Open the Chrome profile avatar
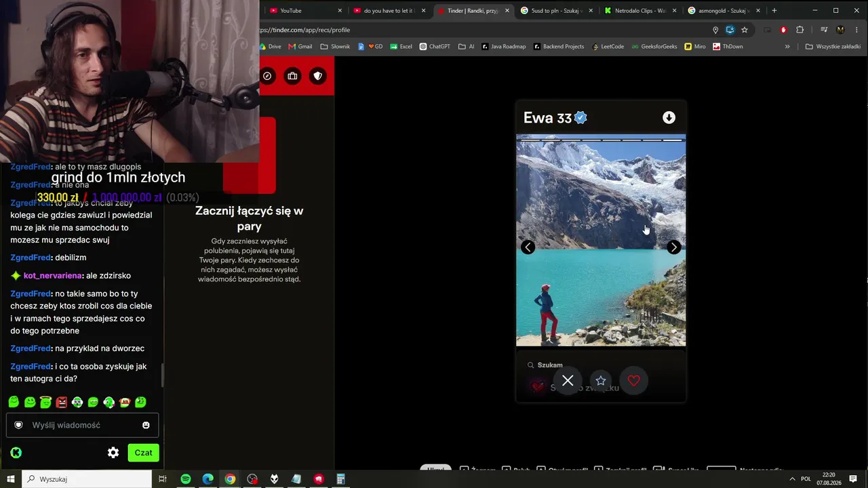The height and width of the screenshot is (488, 868). pyautogui.click(x=841, y=30)
